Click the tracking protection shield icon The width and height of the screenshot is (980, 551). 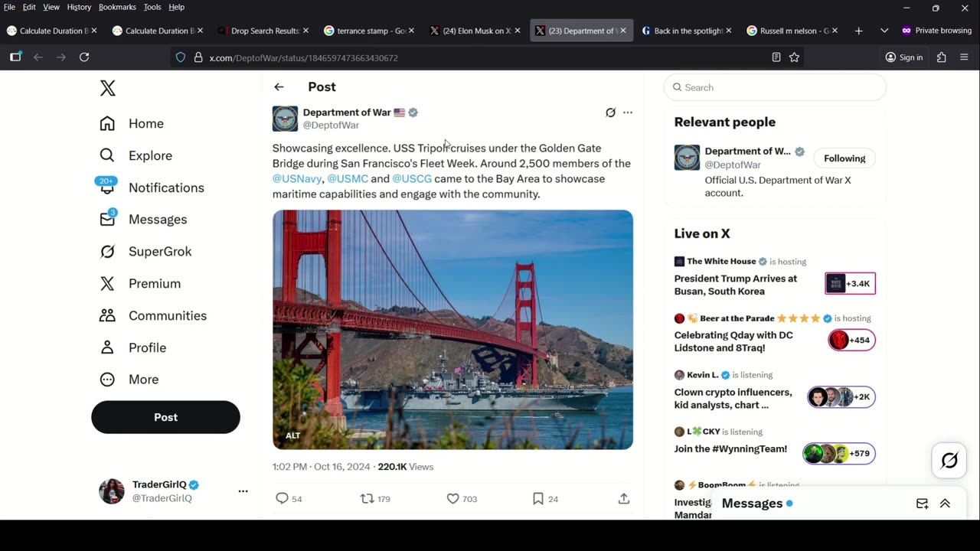[x=181, y=57]
